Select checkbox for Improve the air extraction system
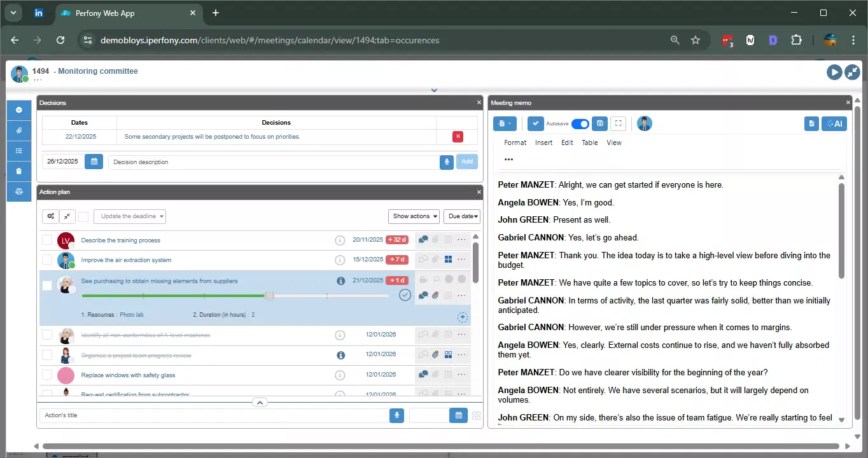Image resolution: width=868 pixels, height=458 pixels. pyautogui.click(x=47, y=260)
